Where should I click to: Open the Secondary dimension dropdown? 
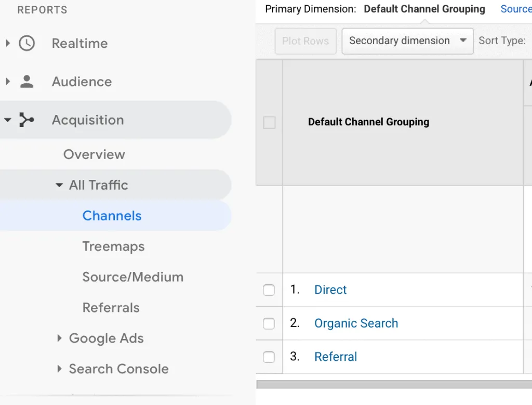[x=407, y=41]
